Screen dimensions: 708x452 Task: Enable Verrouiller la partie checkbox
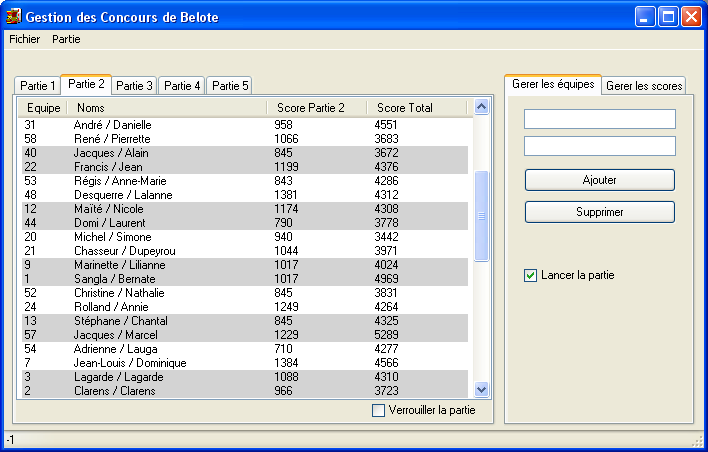point(378,410)
